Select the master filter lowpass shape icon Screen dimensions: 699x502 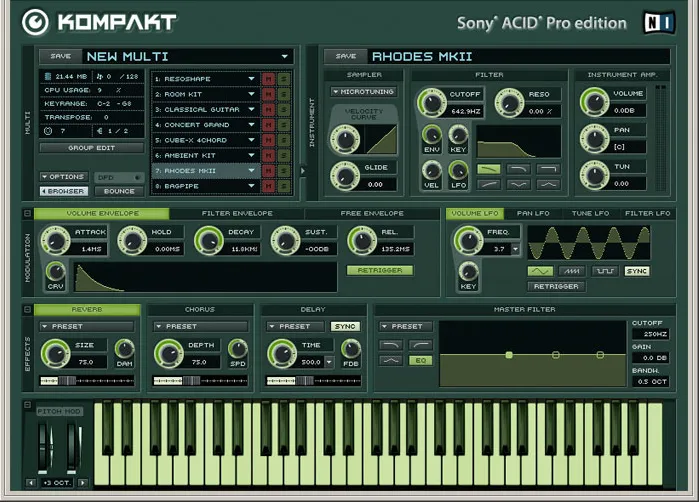pos(391,345)
